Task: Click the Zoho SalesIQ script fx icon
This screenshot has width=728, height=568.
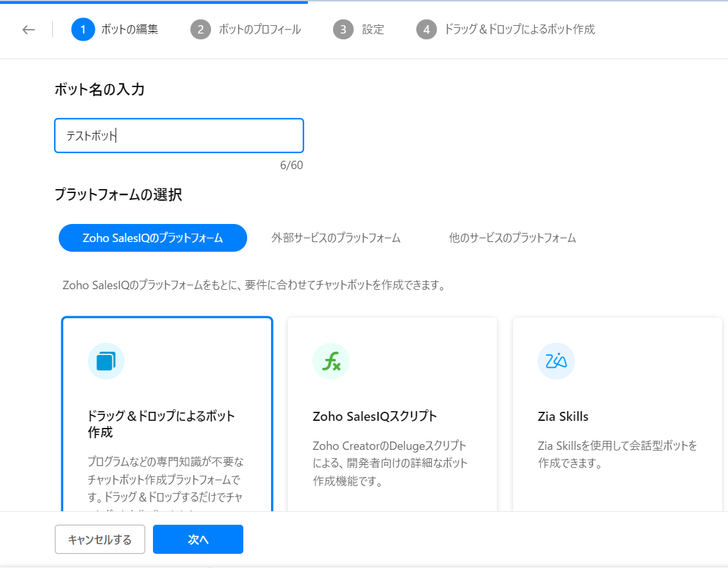Action: point(331,361)
